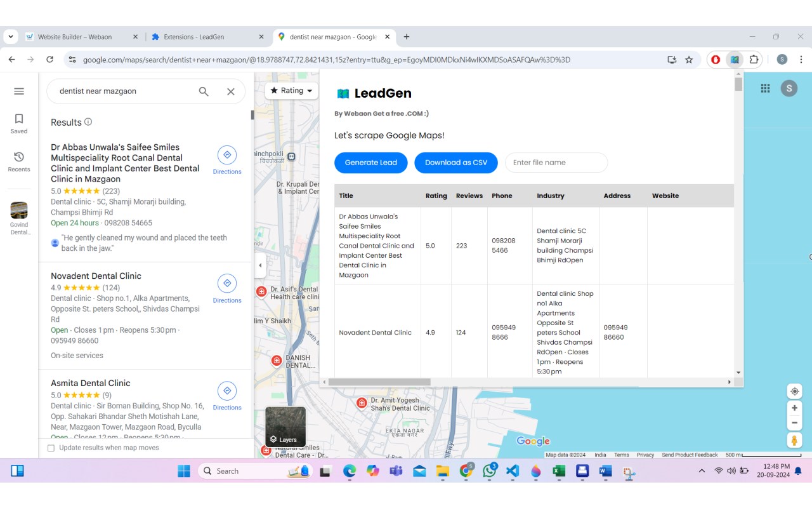Focus the Enter file name field
This screenshot has width=812, height=508.
tap(556, 163)
